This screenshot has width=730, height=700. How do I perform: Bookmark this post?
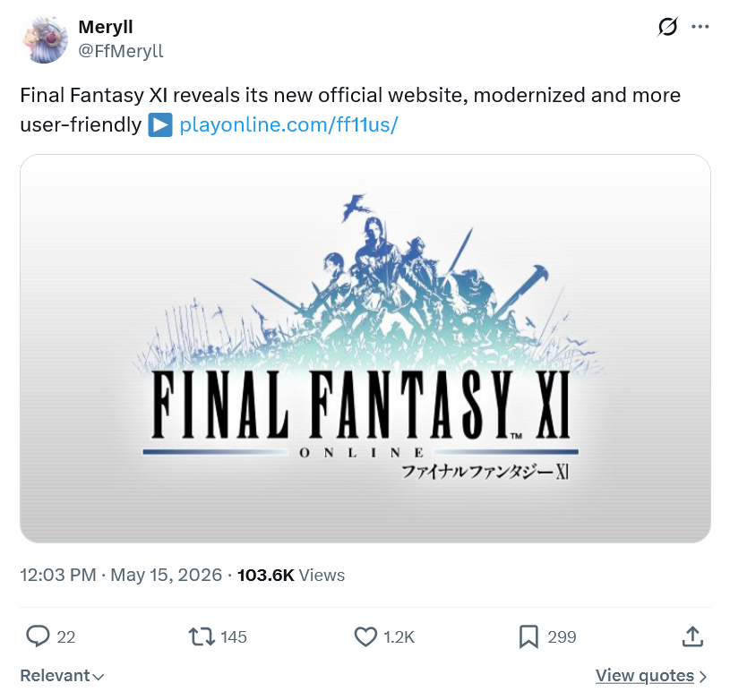[528, 636]
